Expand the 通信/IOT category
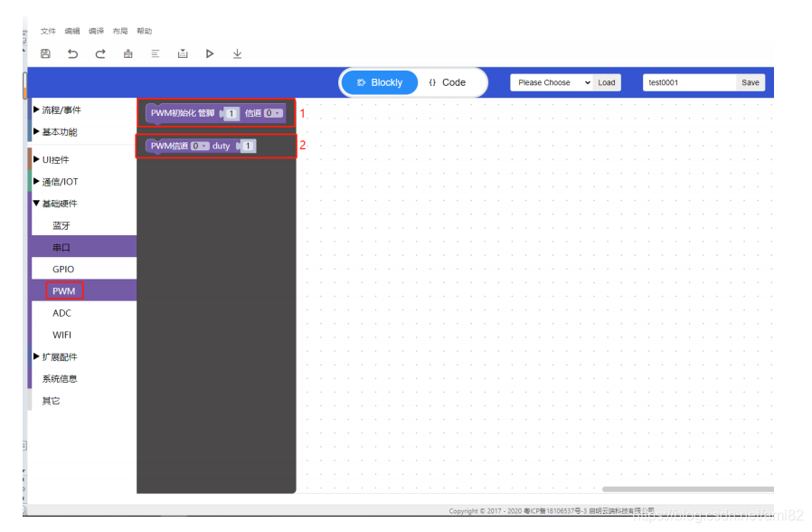 coord(83,181)
